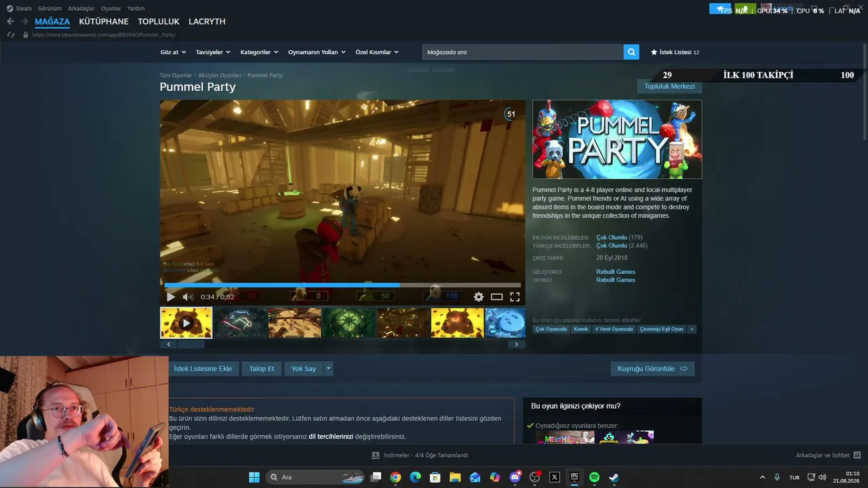Open the Arkadaşlar menu

(x=81, y=8)
